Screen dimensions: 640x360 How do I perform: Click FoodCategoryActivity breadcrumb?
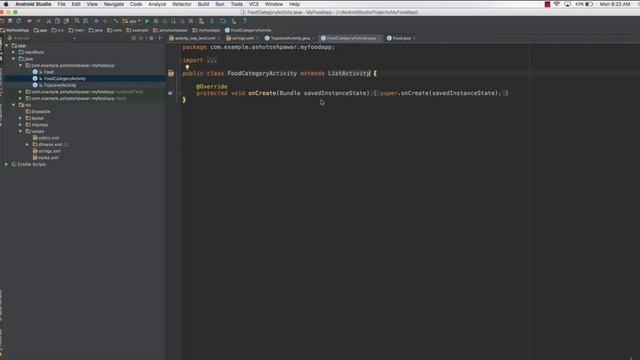tap(248, 30)
